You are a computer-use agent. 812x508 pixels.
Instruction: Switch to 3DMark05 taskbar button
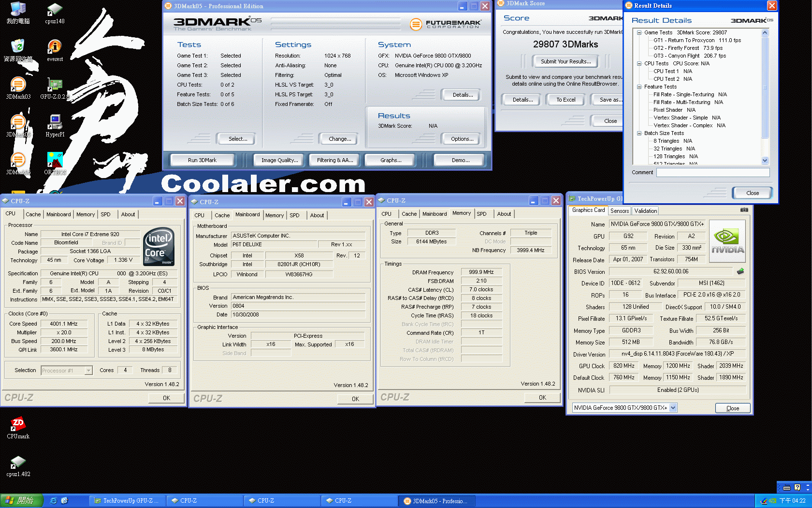pyautogui.click(x=436, y=501)
